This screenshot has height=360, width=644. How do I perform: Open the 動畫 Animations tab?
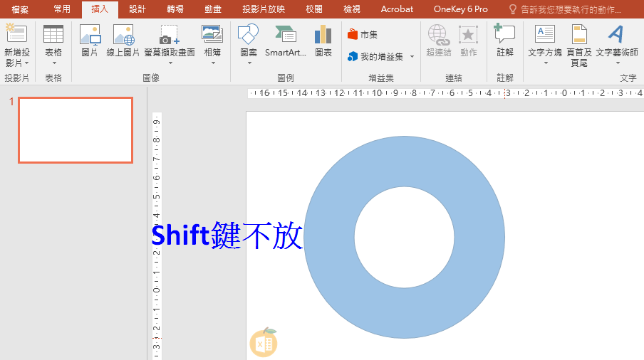coord(212,9)
